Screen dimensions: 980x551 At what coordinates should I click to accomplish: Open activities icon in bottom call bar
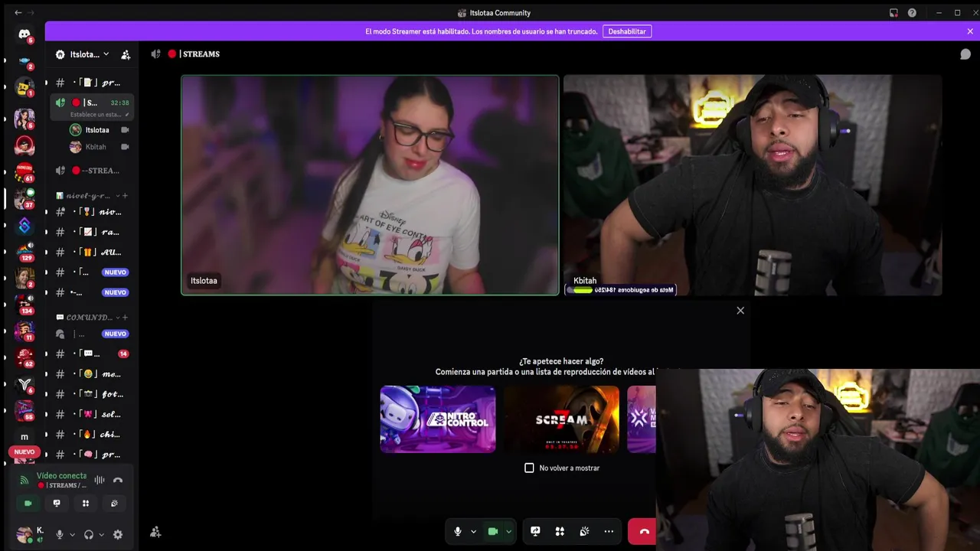[560, 531]
